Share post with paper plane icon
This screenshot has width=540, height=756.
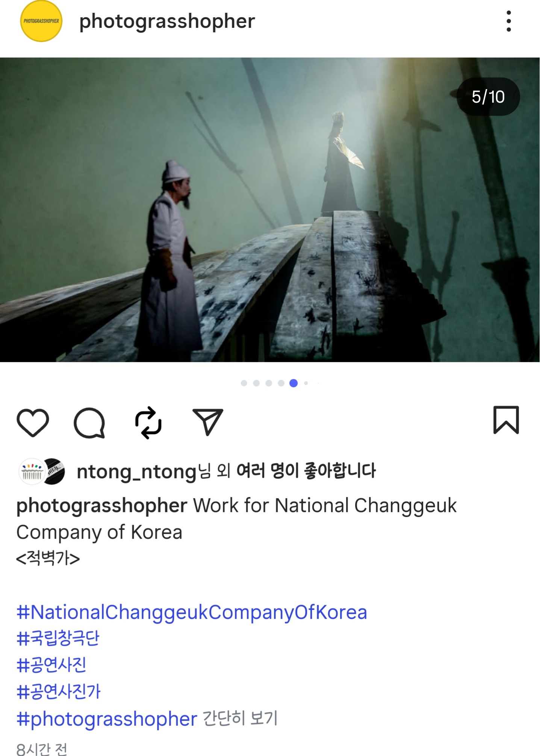click(x=208, y=422)
